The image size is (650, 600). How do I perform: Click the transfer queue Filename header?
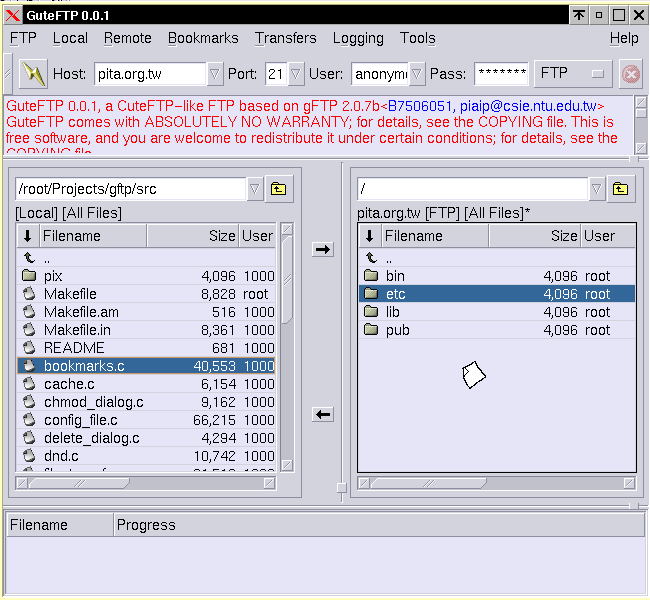[60, 525]
